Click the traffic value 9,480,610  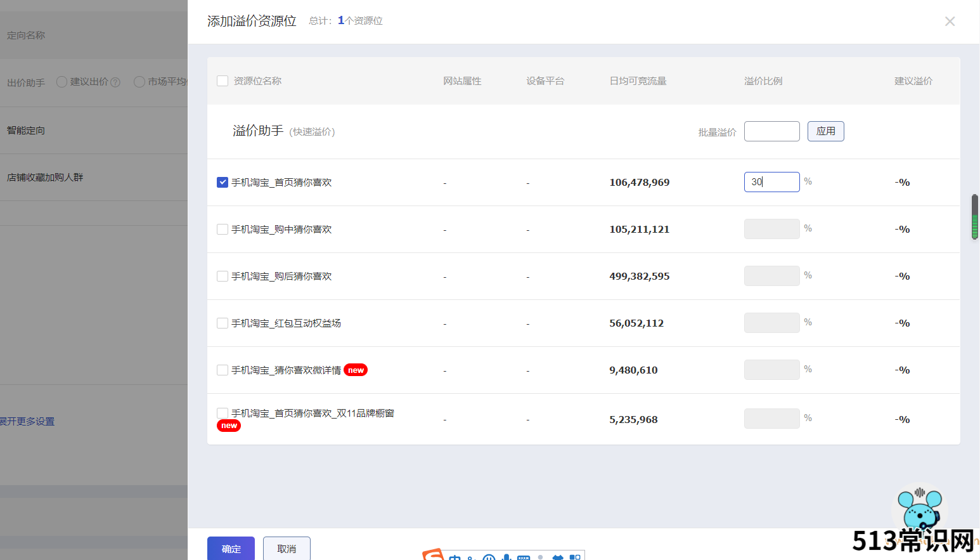coord(633,370)
